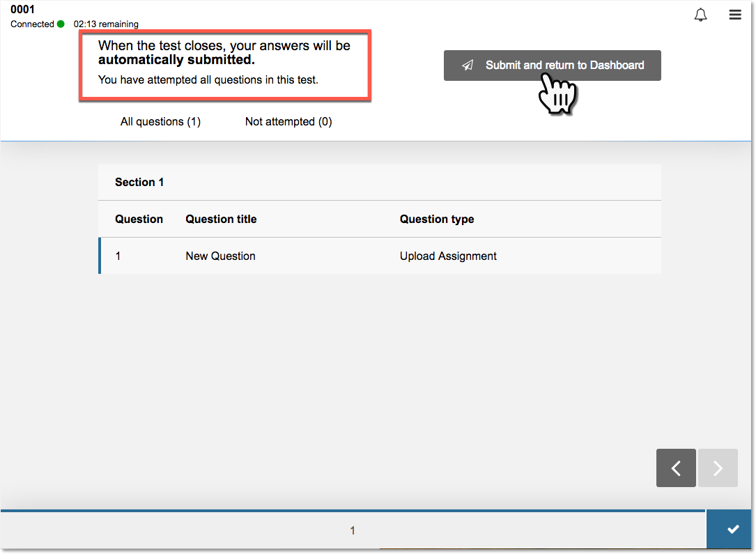Go to the previous page arrow
The width and height of the screenshot is (756, 554).
(x=676, y=468)
